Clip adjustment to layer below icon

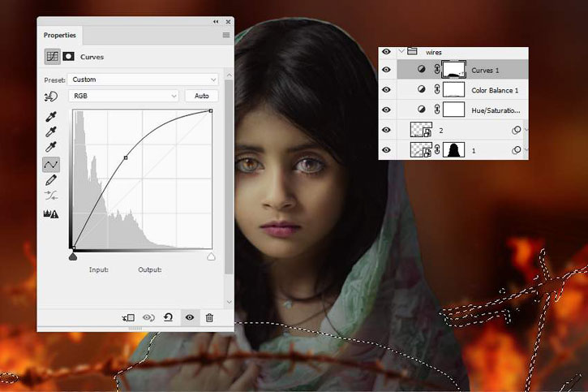coord(128,317)
